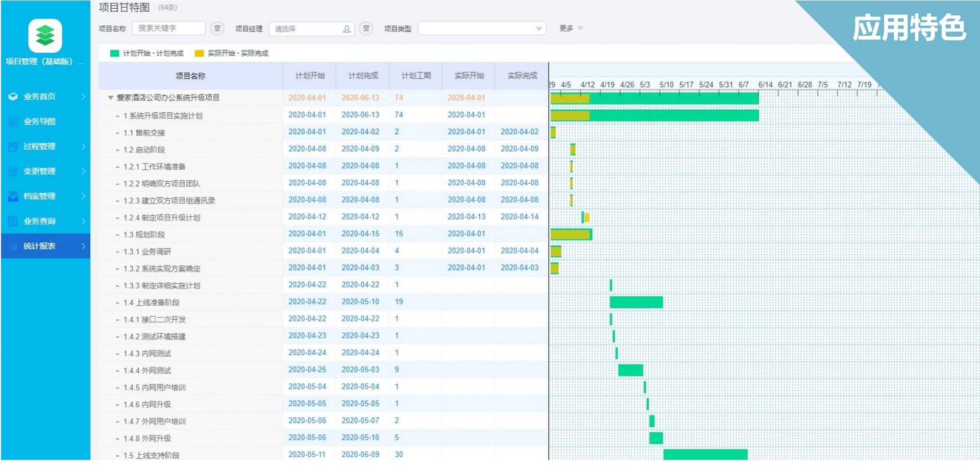Click the 业务首页 sidebar icon
980x468 pixels.
(13, 96)
